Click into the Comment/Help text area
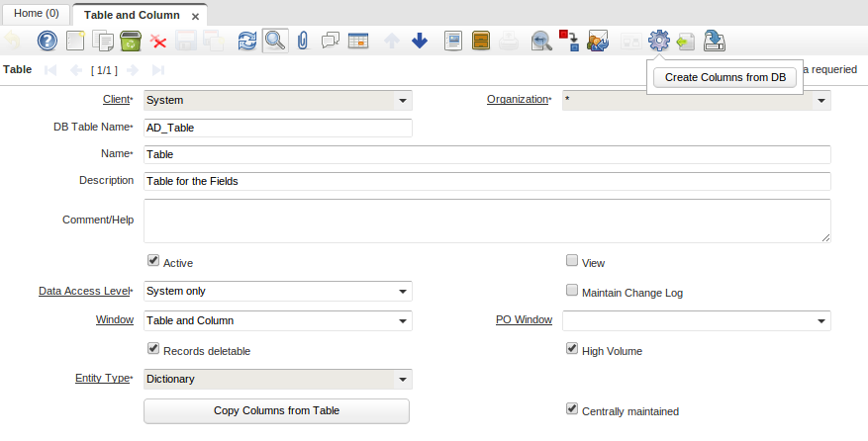This screenshot has width=868, height=441. pos(486,220)
